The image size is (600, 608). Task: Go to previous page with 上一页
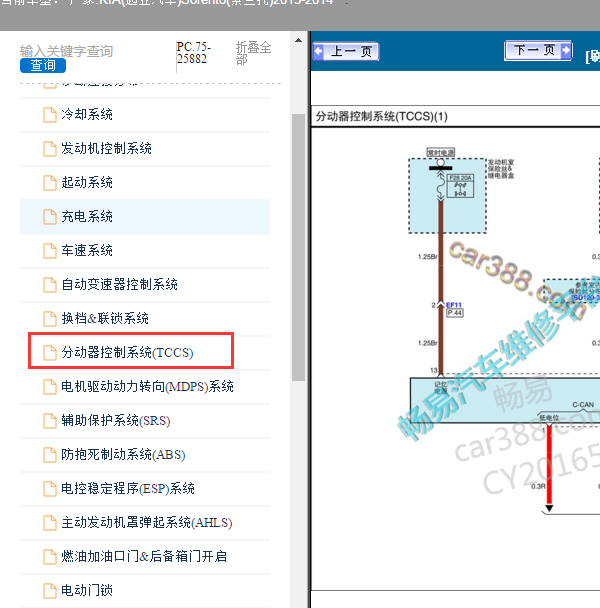346,52
